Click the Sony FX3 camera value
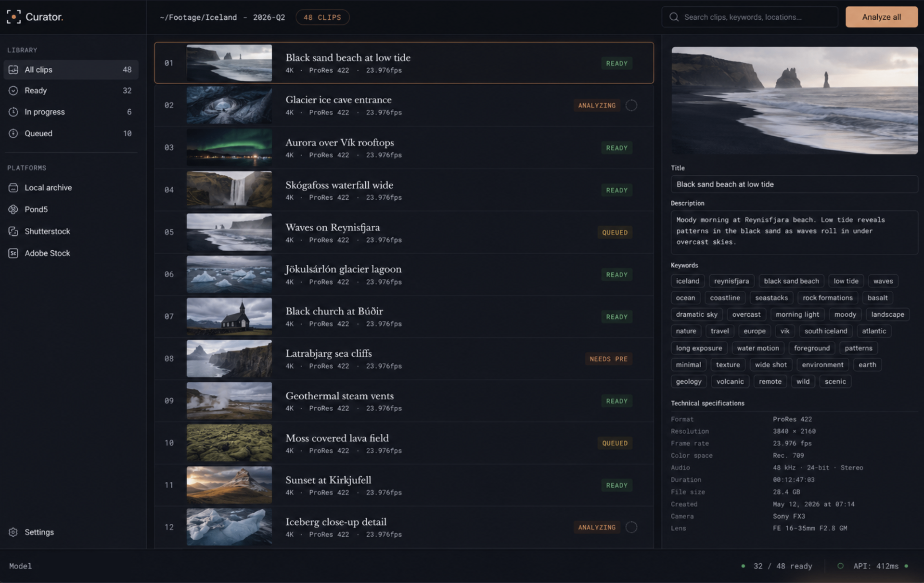This screenshot has height=583, width=924. [x=789, y=516]
